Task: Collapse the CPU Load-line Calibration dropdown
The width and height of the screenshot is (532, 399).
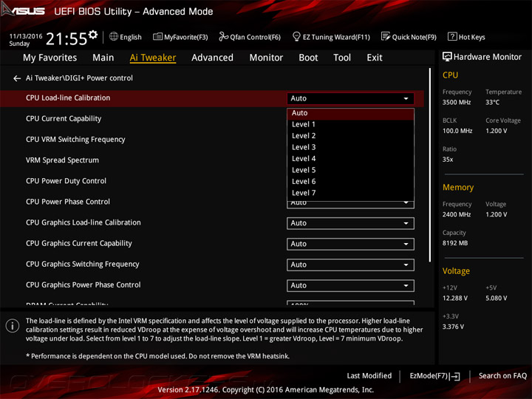Action: pos(350,98)
